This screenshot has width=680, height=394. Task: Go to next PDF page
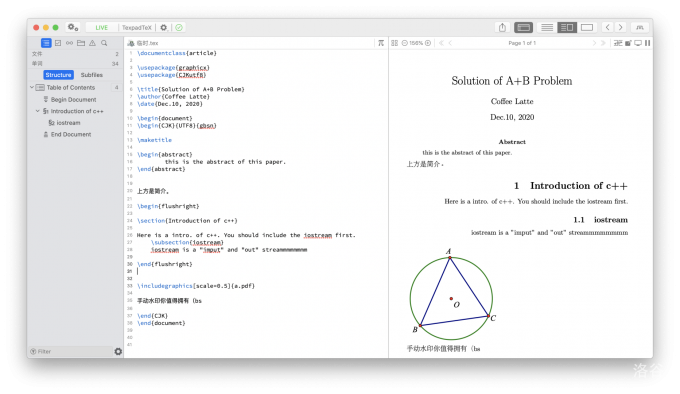[x=594, y=43]
